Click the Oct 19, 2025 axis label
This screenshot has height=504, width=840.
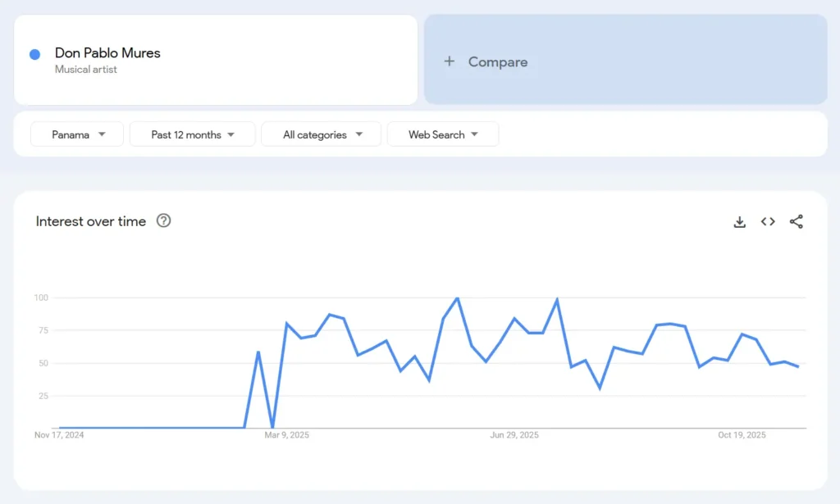point(742,435)
